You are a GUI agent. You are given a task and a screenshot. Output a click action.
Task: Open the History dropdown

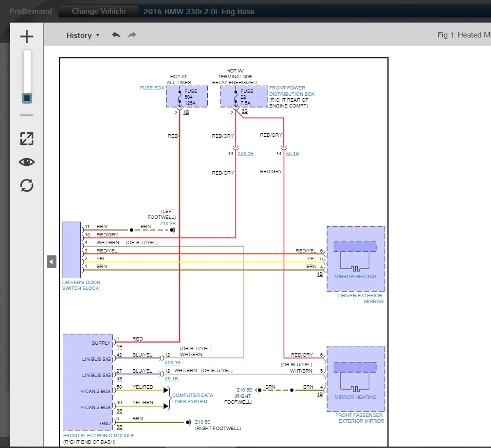83,35
